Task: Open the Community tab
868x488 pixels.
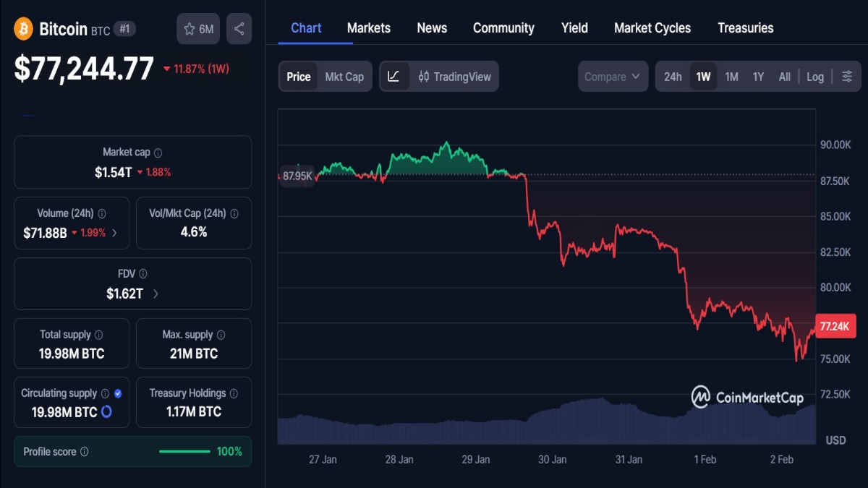Action: [x=503, y=28]
